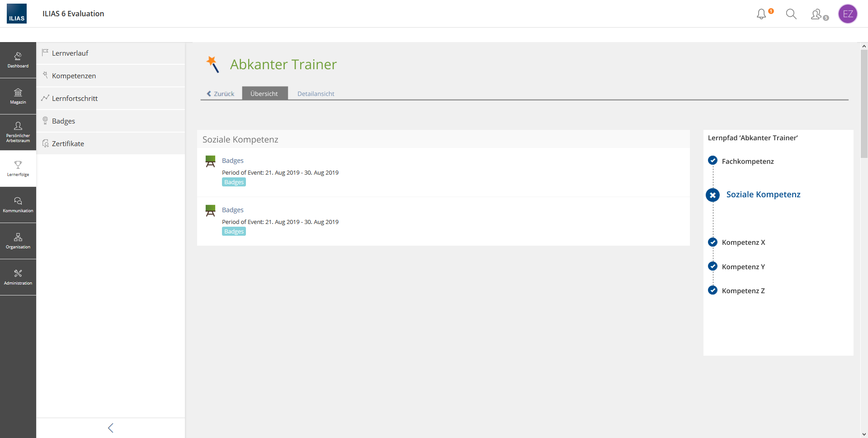Screen dimensions: 868x438
Task: Click the Badges tag under the second session
Action: [x=234, y=231]
